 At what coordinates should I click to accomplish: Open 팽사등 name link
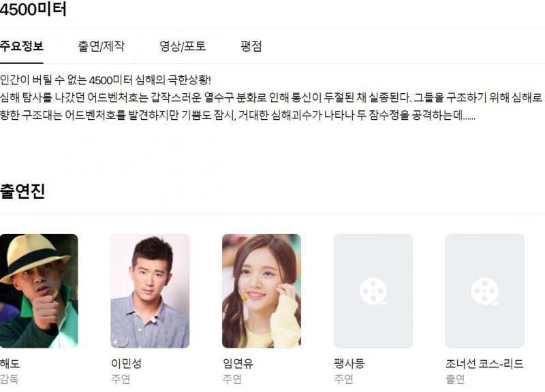(349, 363)
